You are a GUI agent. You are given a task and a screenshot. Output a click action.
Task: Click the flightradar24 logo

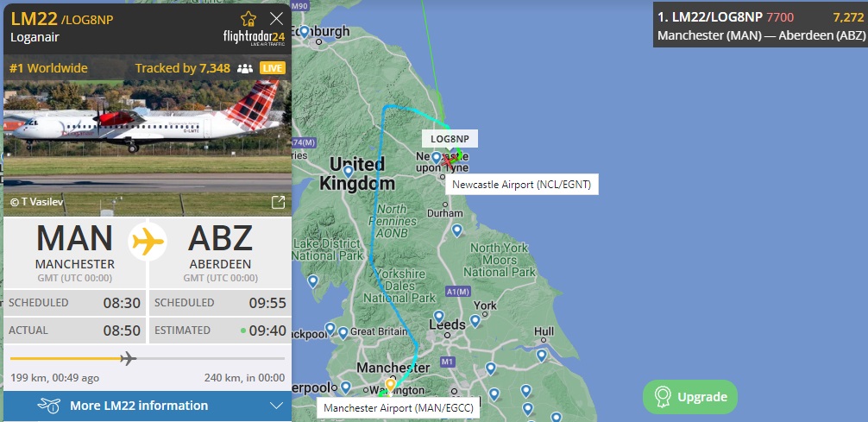click(254, 38)
